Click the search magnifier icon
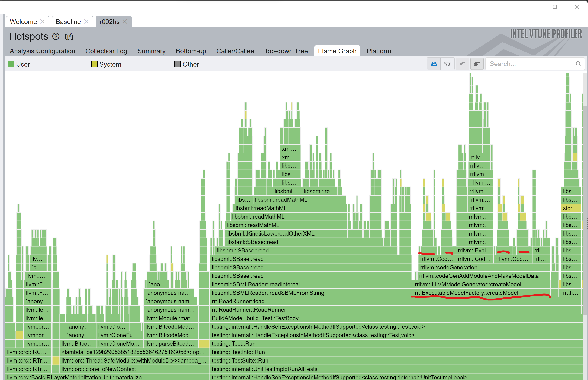 [578, 64]
